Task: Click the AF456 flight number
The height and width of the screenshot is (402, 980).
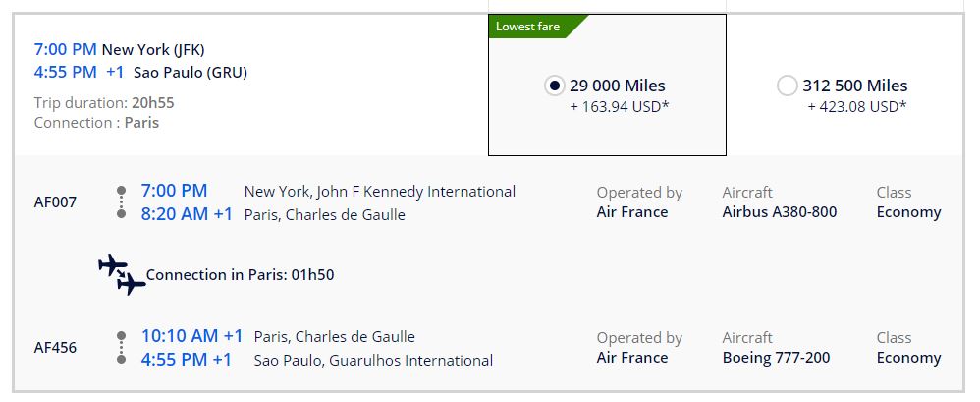Action: click(x=55, y=348)
